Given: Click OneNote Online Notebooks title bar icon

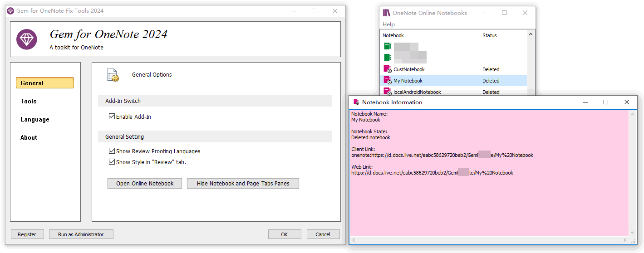Looking at the screenshot, I should coord(387,13).
